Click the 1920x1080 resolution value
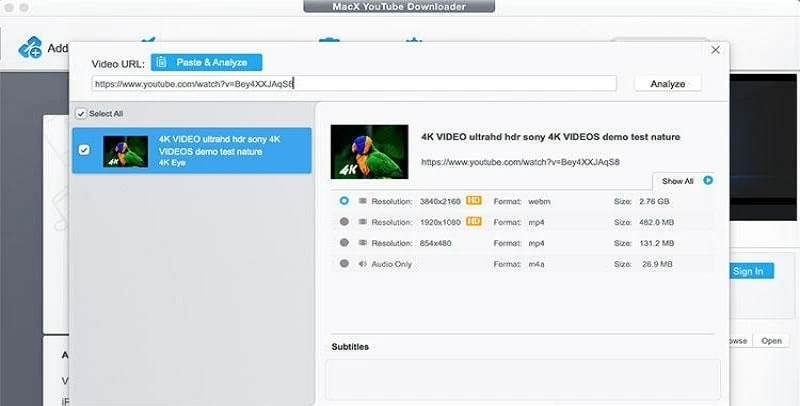This screenshot has width=800, height=406. click(x=440, y=222)
